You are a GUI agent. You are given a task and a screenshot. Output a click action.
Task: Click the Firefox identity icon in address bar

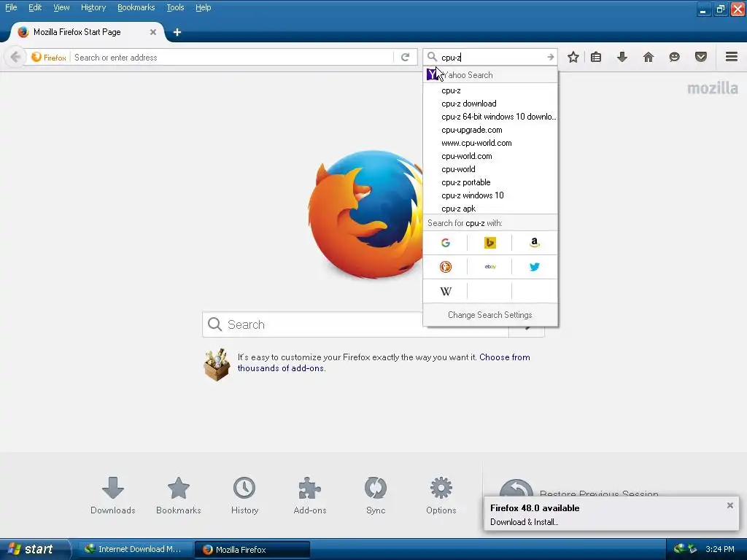tap(49, 57)
